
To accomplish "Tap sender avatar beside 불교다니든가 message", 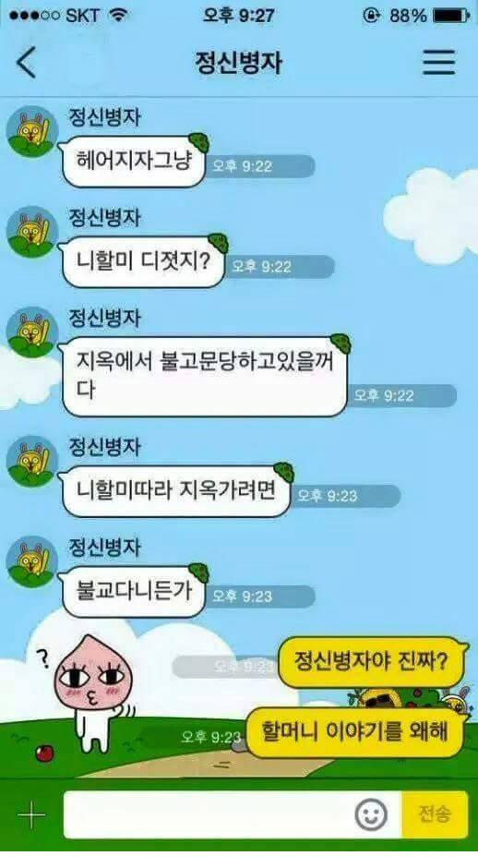I will point(31,561).
